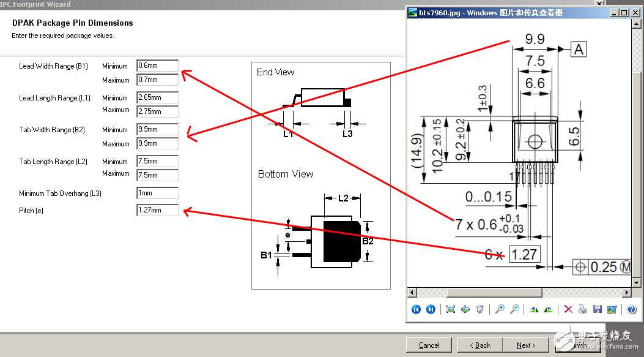Click the 'Lead Width Range (B1)' label
The width and height of the screenshot is (644, 357).
coord(53,66)
